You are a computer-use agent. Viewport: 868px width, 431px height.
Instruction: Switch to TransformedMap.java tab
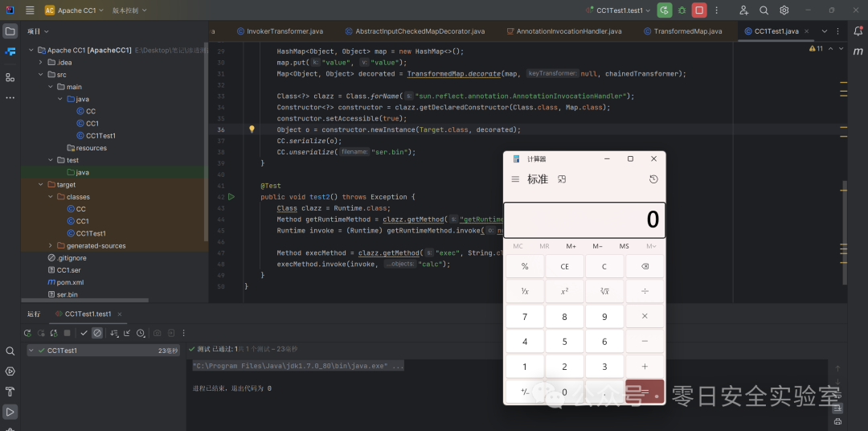(682, 31)
